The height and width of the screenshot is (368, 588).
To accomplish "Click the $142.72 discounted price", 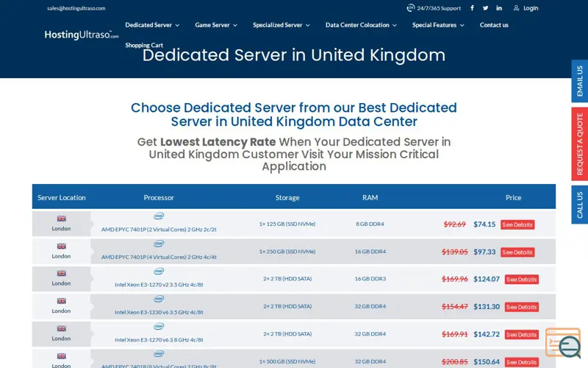I will click(x=487, y=334).
